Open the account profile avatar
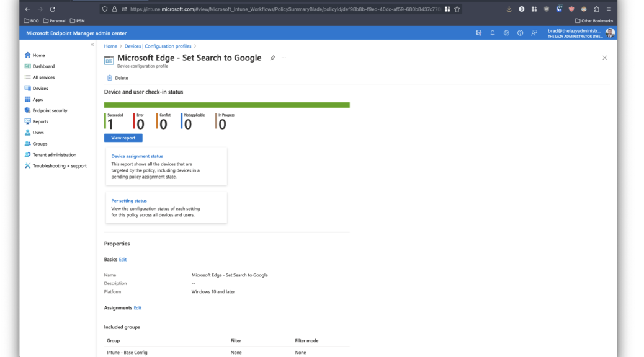 pos(610,33)
